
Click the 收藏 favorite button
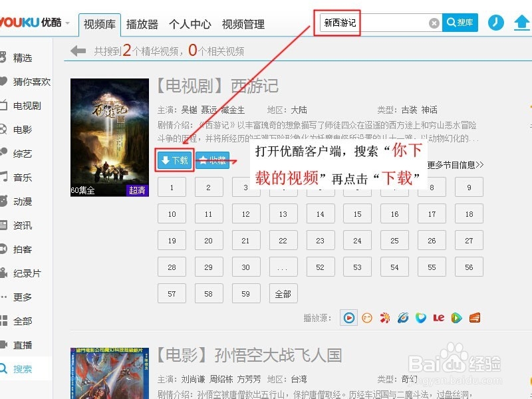[x=212, y=160]
